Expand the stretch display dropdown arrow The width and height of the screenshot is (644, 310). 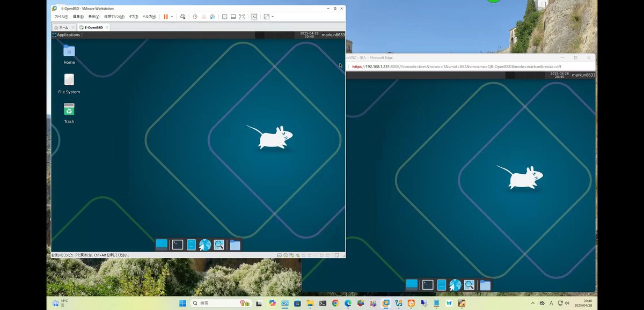pyautogui.click(x=273, y=17)
